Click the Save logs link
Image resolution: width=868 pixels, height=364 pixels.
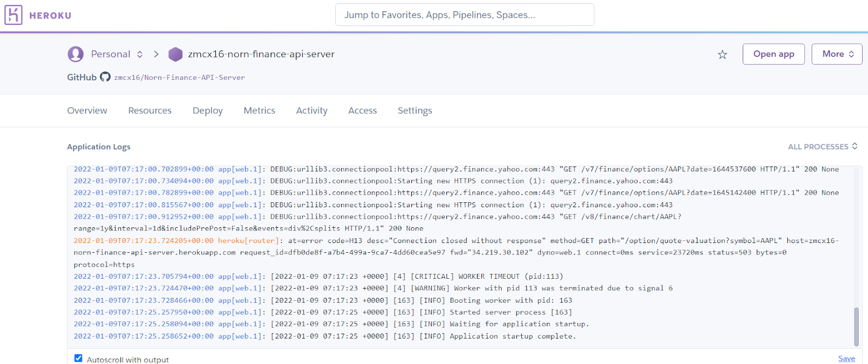click(846, 359)
